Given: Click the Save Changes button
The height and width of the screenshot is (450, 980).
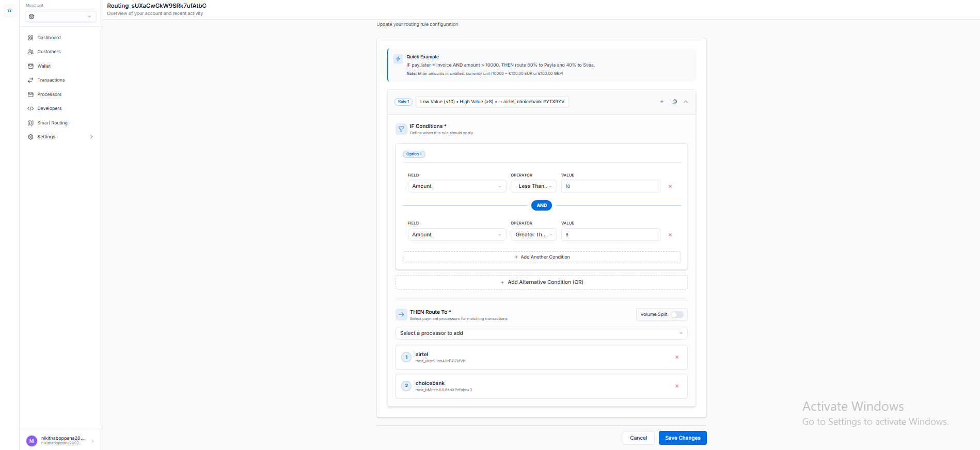Looking at the screenshot, I should (x=682, y=438).
